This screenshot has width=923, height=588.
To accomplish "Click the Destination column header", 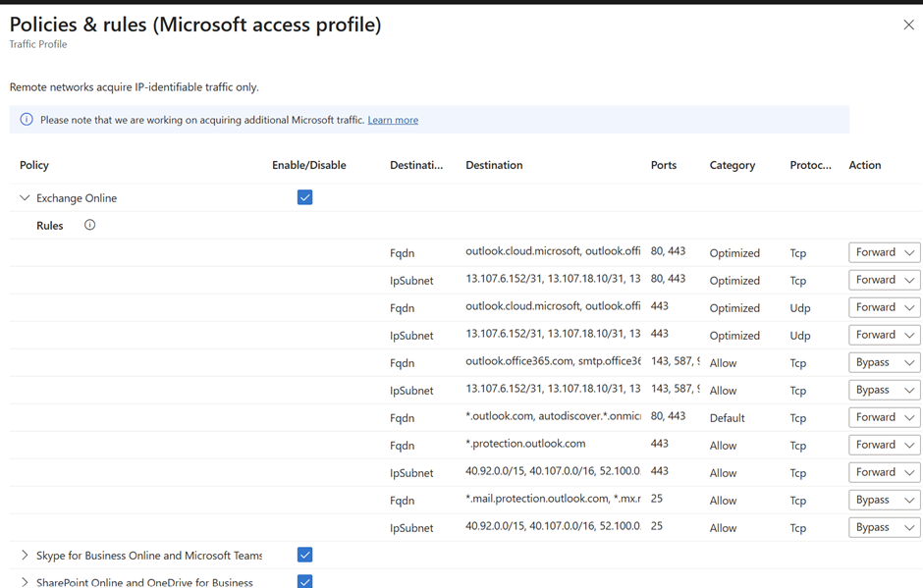I will click(x=494, y=165).
